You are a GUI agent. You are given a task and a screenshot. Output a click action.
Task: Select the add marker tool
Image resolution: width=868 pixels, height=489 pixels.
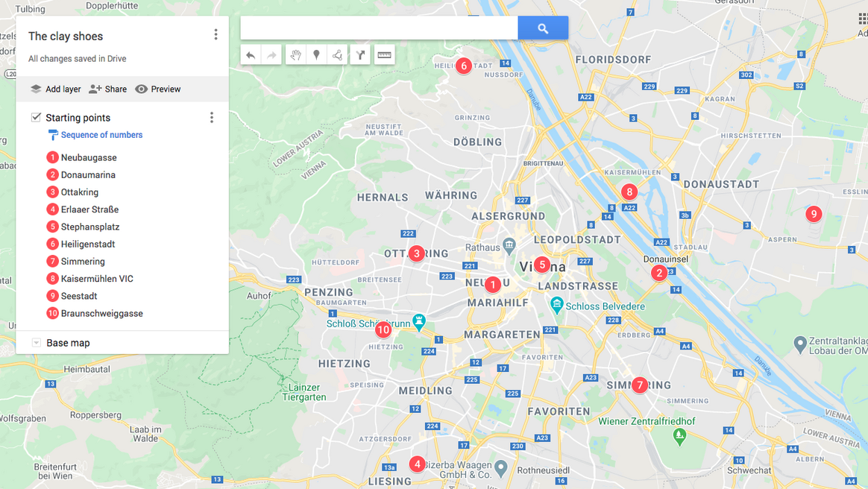[x=316, y=55]
